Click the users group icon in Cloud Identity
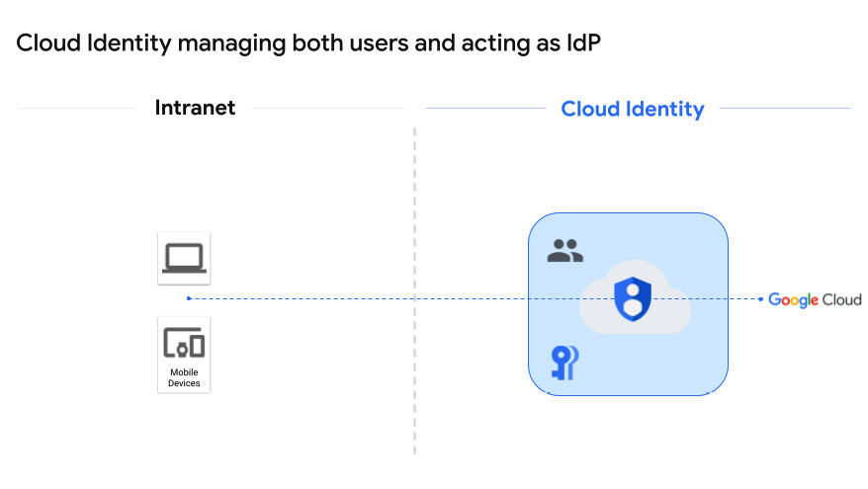Viewport: 868px width, 489px height. click(565, 251)
